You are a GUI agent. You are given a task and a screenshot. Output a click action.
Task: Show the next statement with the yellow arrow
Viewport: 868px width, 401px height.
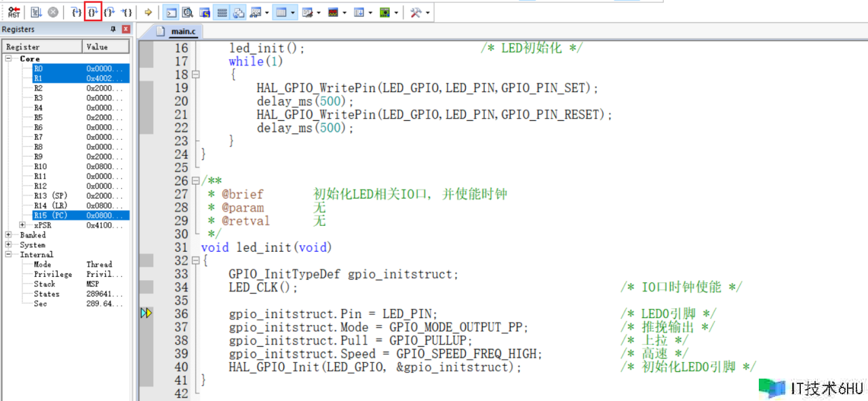[x=148, y=12]
